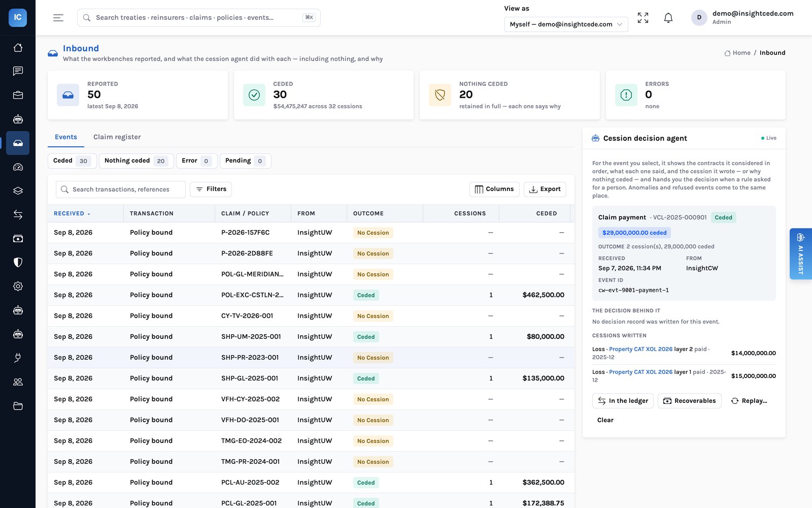Collapse the sidebar with hamburger menu icon
This screenshot has width=812, height=508.
pyautogui.click(x=58, y=18)
